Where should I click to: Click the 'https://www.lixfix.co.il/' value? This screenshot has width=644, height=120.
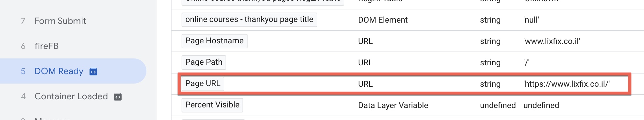click(x=566, y=84)
